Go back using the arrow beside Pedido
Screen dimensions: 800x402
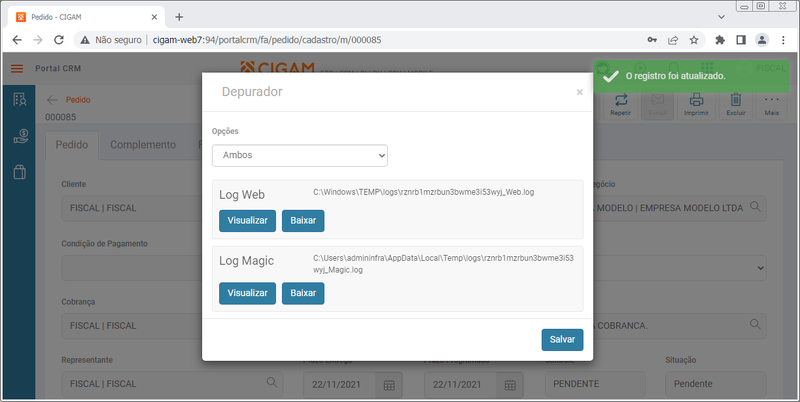[52, 99]
